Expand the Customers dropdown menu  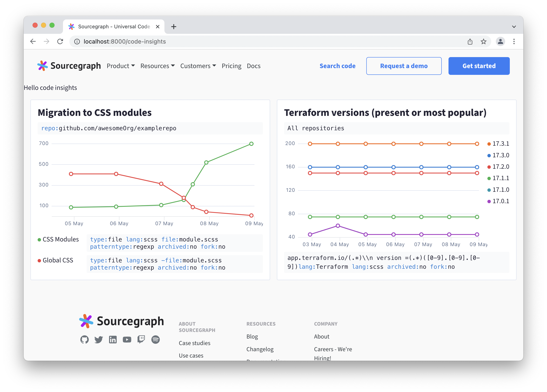tap(198, 66)
